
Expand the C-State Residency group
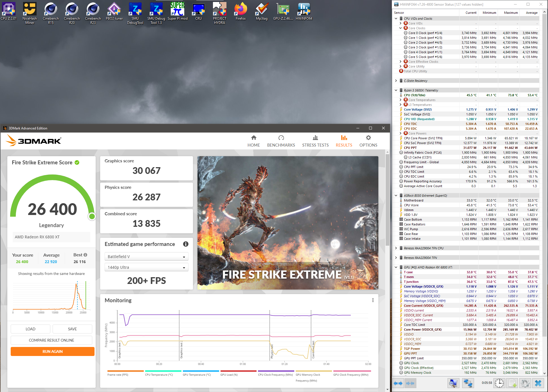pyautogui.click(x=396, y=81)
